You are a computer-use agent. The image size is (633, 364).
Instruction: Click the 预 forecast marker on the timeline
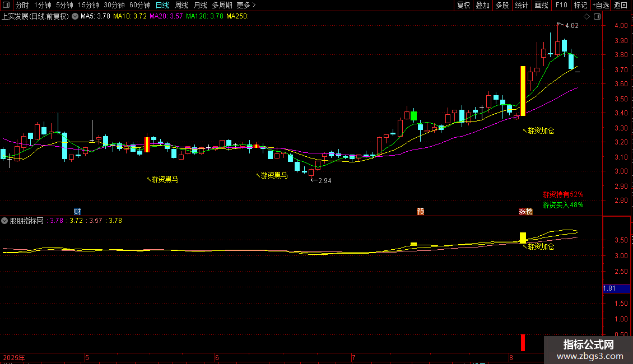coord(420,212)
